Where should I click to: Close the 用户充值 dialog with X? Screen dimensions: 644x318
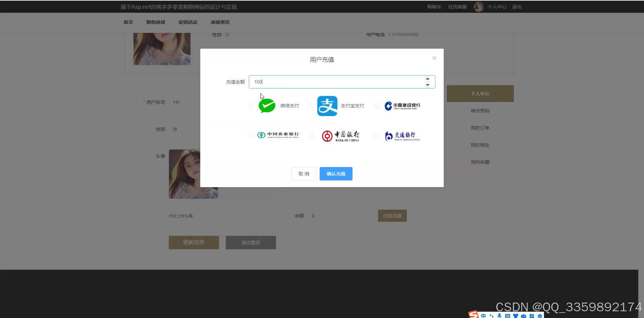click(434, 58)
